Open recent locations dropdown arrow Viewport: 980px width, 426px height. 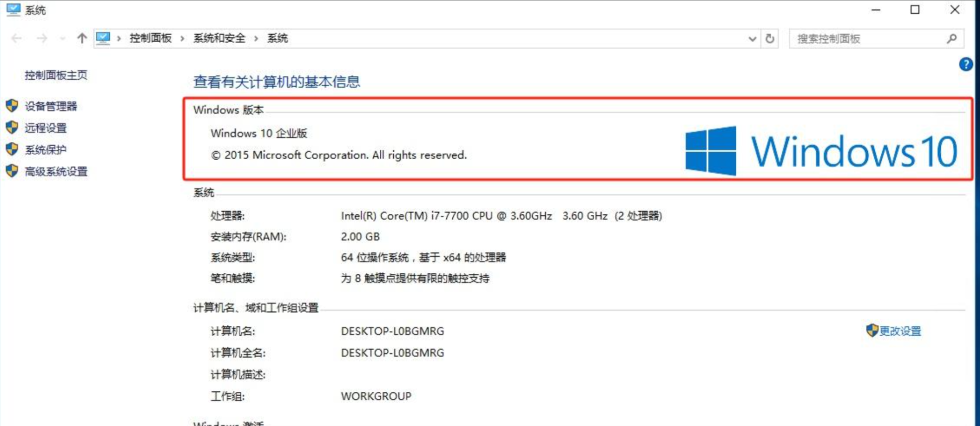(x=62, y=38)
